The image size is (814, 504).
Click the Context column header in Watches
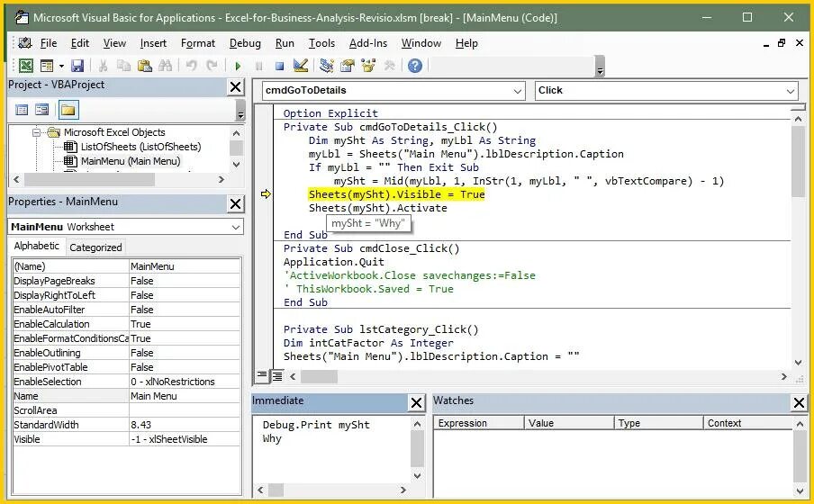pos(748,423)
